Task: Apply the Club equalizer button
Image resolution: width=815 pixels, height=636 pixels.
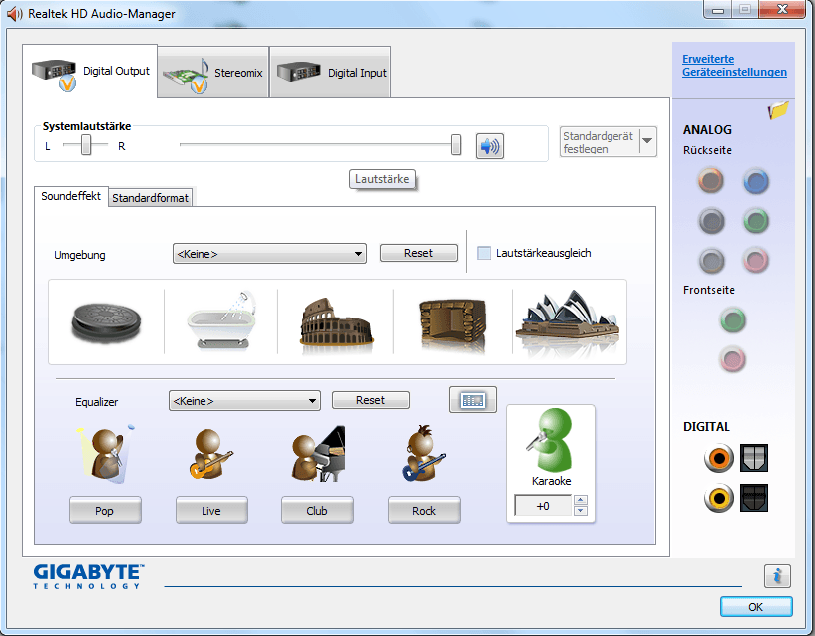Action: click(x=317, y=510)
